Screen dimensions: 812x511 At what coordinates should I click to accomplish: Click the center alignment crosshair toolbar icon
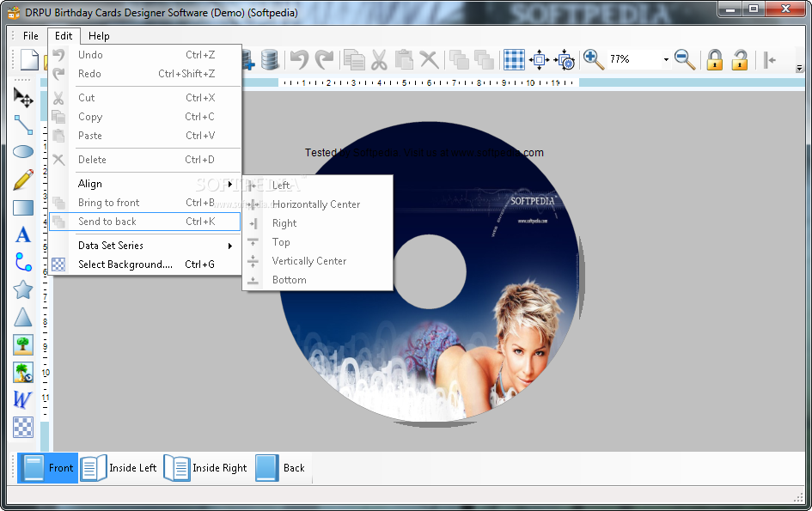[x=539, y=59]
